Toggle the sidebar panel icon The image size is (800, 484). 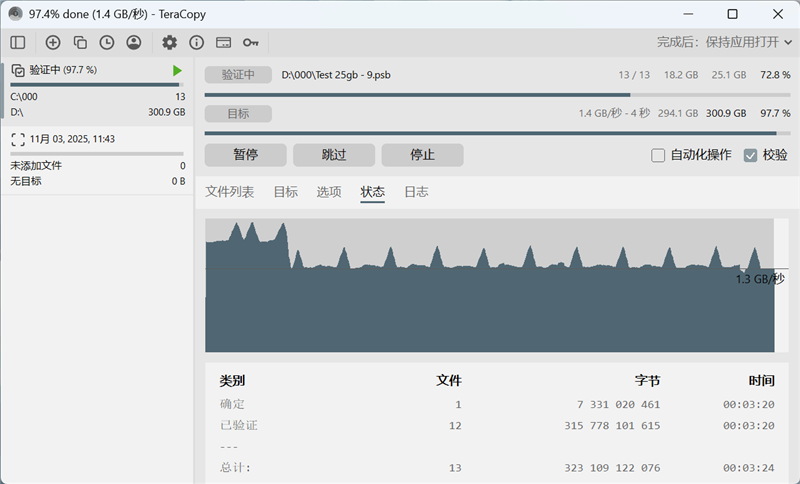click(x=18, y=43)
